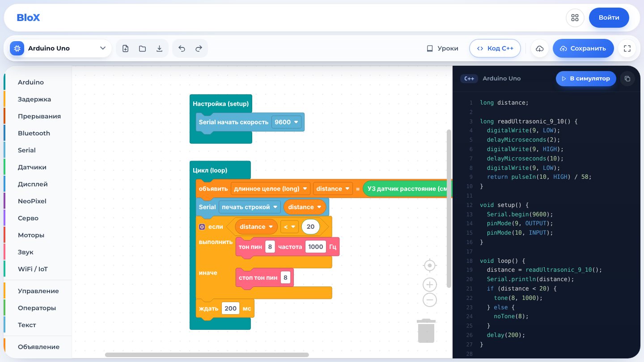Screen dimensions: 644x362
Task: Click the vertical workspace scrollbar
Action: coord(449,209)
